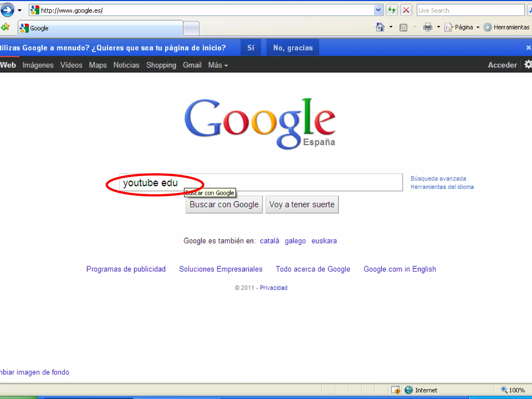The width and height of the screenshot is (532, 399).
Task: Open a new blank browser tab
Action: coord(191,28)
